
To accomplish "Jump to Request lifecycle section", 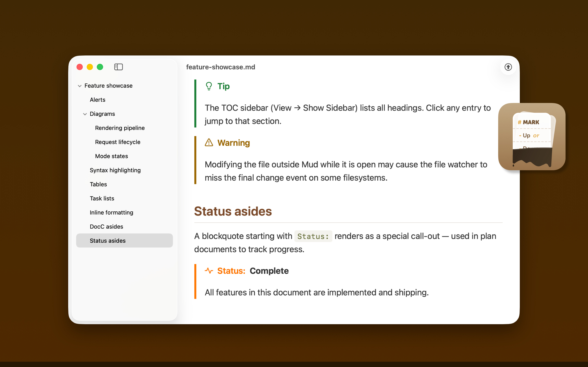I will (118, 142).
